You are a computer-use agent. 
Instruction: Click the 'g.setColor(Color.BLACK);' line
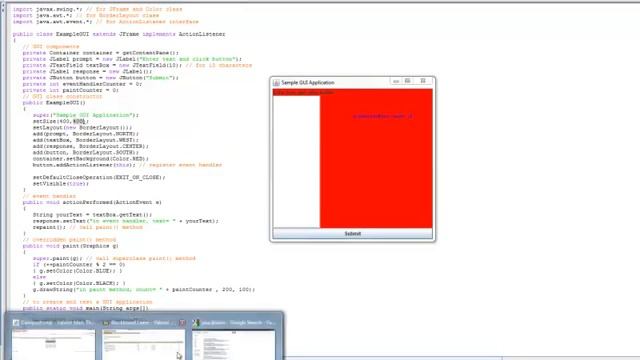pos(79,283)
